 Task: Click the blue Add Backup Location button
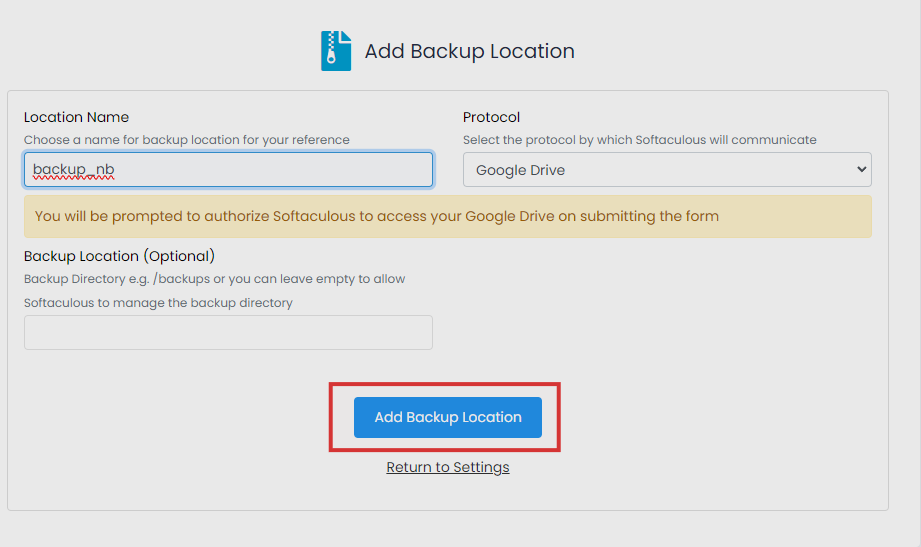(448, 417)
